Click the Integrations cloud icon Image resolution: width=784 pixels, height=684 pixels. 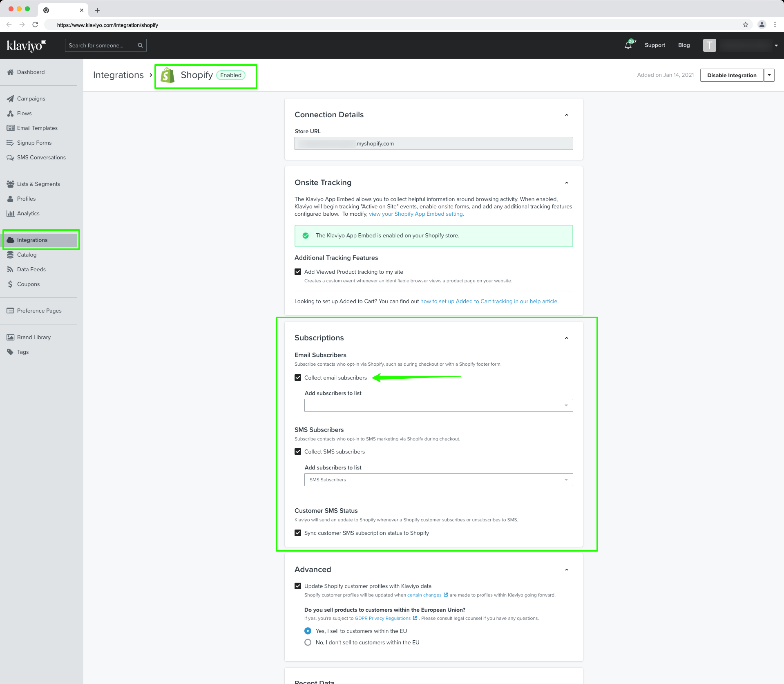pos(10,240)
